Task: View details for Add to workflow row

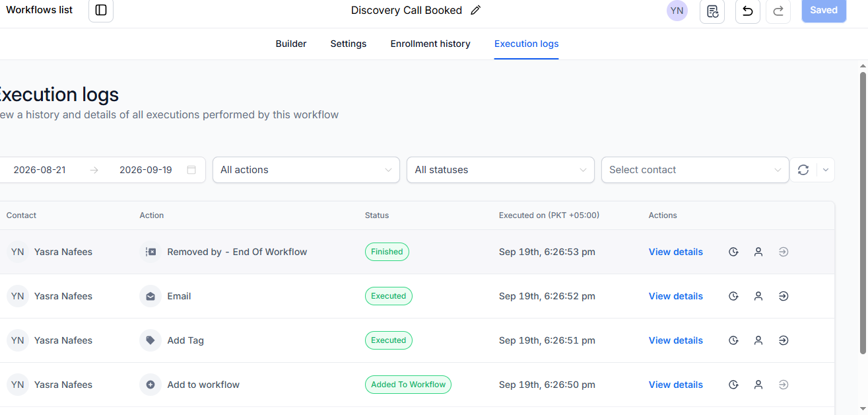Action: pos(676,385)
